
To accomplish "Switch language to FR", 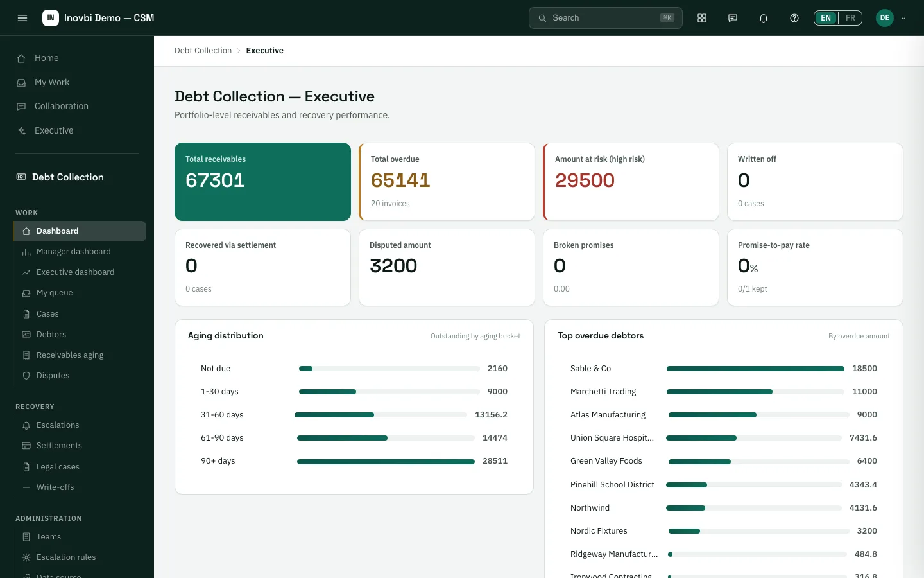I will click(850, 18).
